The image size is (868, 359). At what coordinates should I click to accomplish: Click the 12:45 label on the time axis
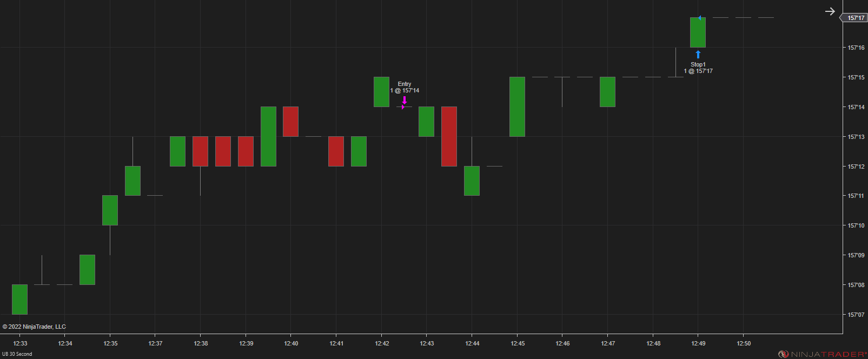(x=518, y=343)
